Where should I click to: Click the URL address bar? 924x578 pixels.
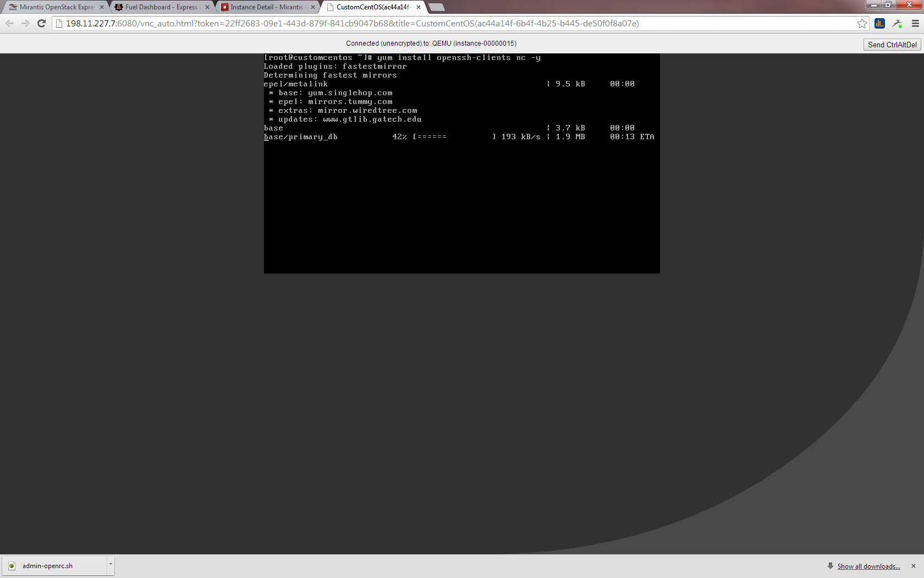[440, 23]
